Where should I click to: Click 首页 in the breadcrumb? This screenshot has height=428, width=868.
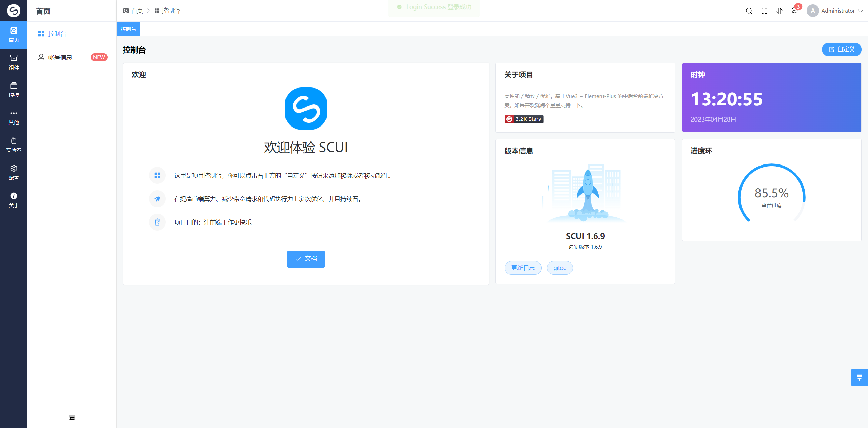(x=133, y=11)
